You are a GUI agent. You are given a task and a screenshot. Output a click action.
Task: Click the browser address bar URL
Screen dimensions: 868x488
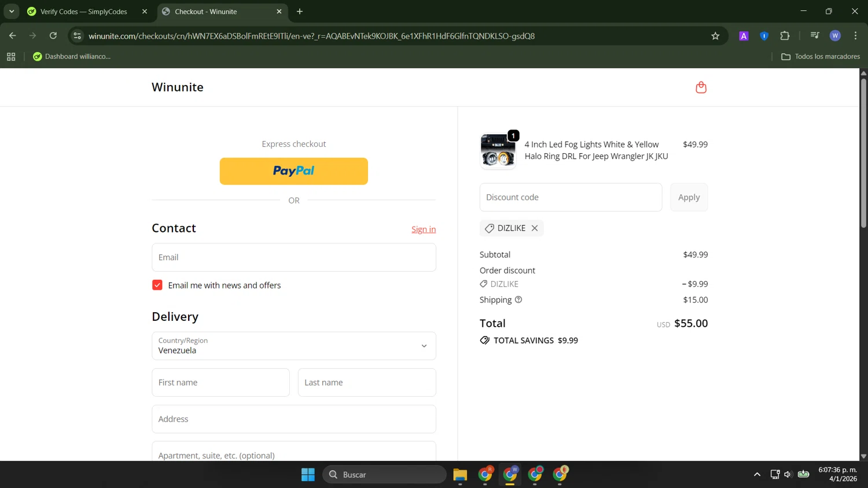[311, 36]
